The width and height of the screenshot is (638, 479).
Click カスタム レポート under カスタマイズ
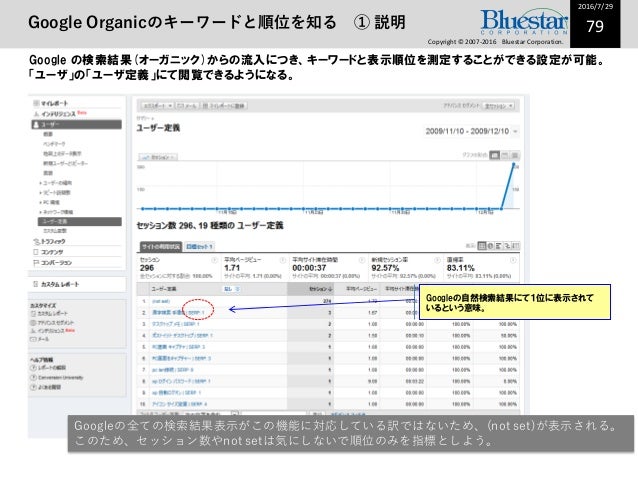point(52,313)
